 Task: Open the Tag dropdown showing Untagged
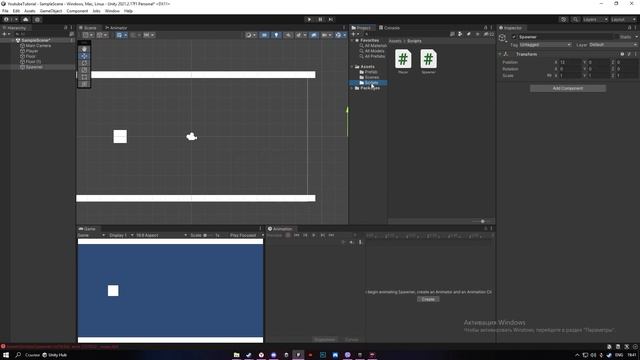[545, 44]
